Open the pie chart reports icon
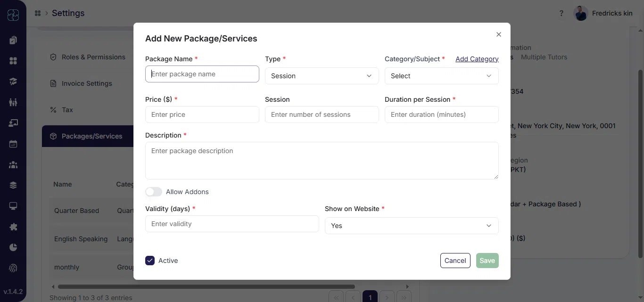 click(13, 247)
